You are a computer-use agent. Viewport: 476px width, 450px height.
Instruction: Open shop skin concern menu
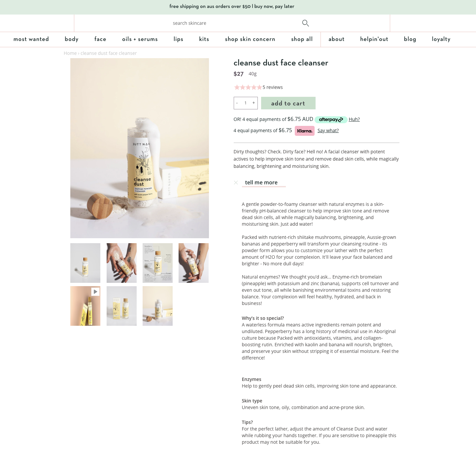[x=250, y=39]
